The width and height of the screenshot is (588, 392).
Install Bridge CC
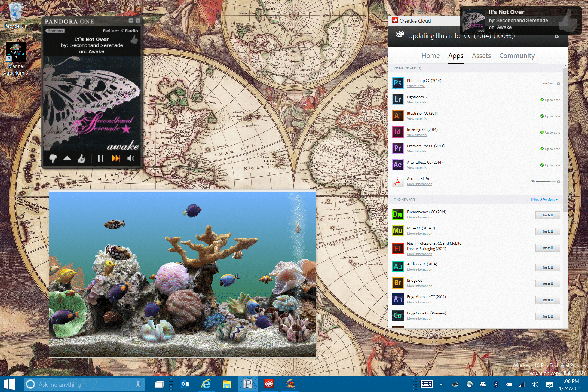(547, 284)
